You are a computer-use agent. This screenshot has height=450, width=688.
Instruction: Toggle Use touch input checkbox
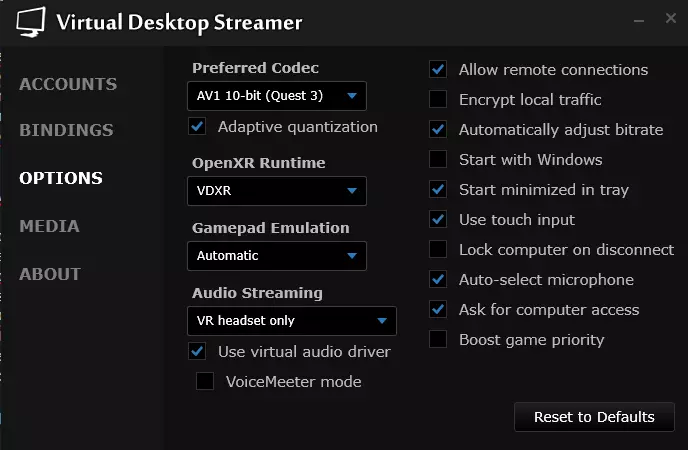click(438, 219)
